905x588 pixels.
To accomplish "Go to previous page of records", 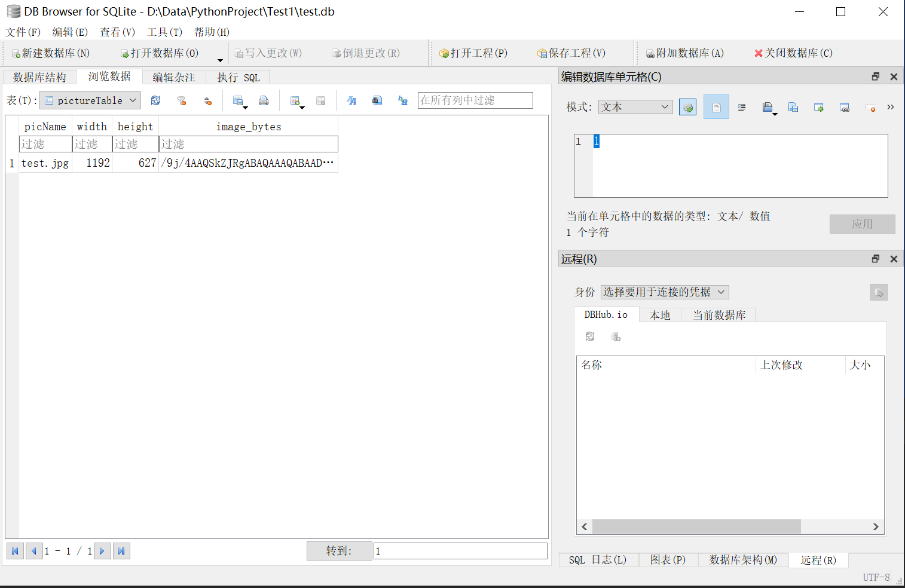I will click(33, 551).
